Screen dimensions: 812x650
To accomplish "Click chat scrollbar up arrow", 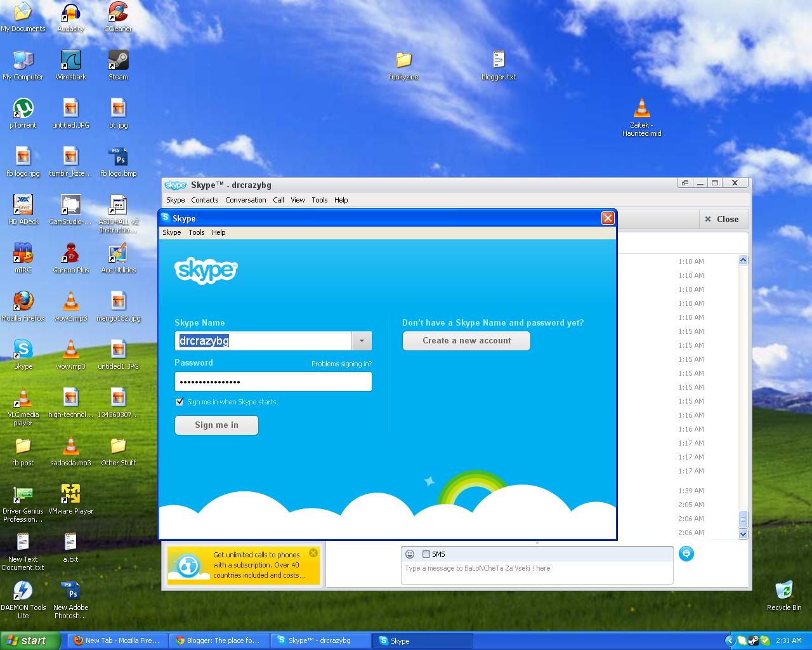I will pos(743,260).
